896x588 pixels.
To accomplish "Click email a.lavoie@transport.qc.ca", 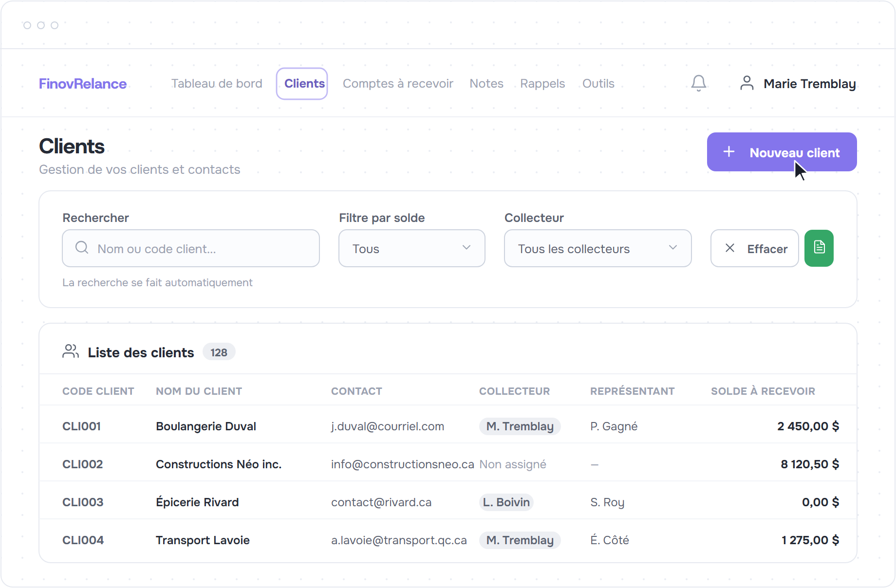I will tap(399, 540).
